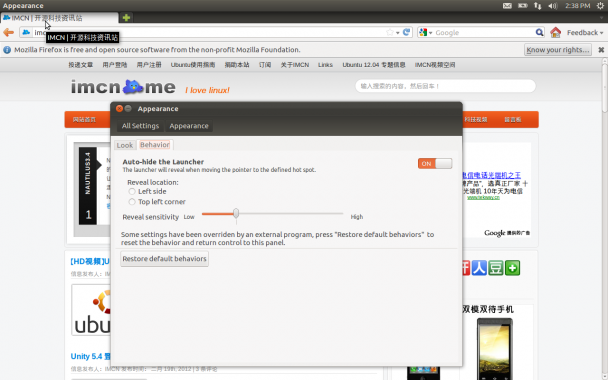Click the imcn.me site logo
Viewport: 608px width, 380px height.
[x=123, y=87]
